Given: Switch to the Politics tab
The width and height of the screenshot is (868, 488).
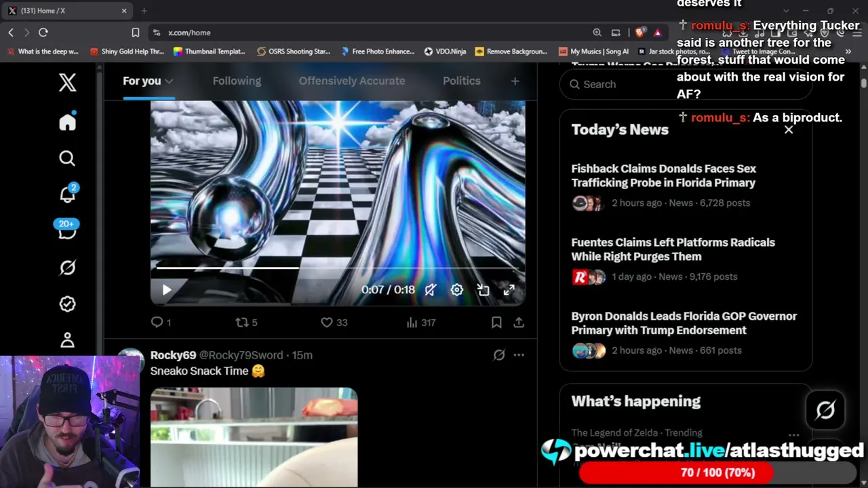Looking at the screenshot, I should tap(462, 81).
